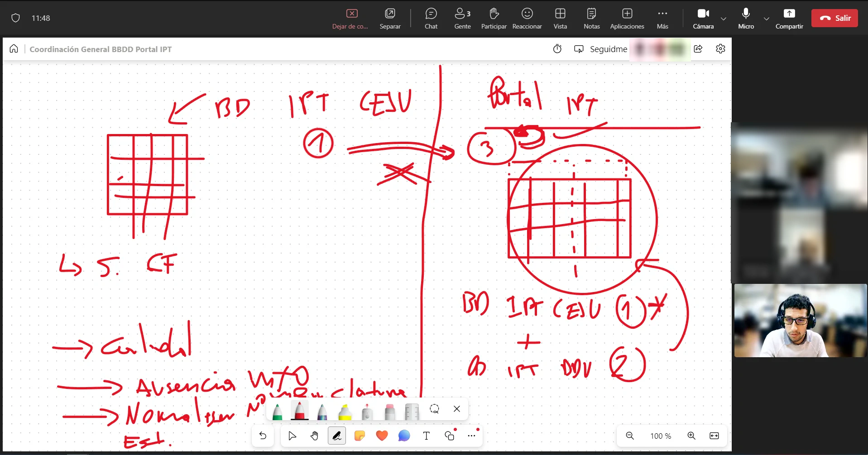Open whiteboard settings gear

[x=720, y=49]
